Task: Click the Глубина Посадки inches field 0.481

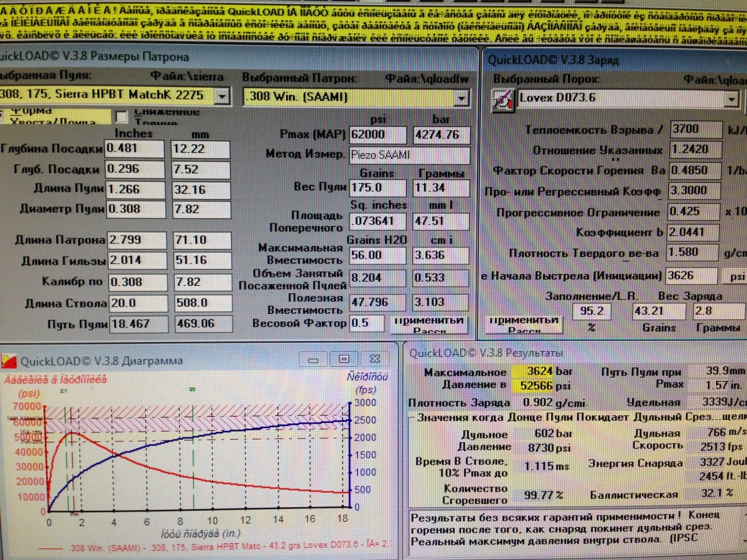Action: (134, 149)
